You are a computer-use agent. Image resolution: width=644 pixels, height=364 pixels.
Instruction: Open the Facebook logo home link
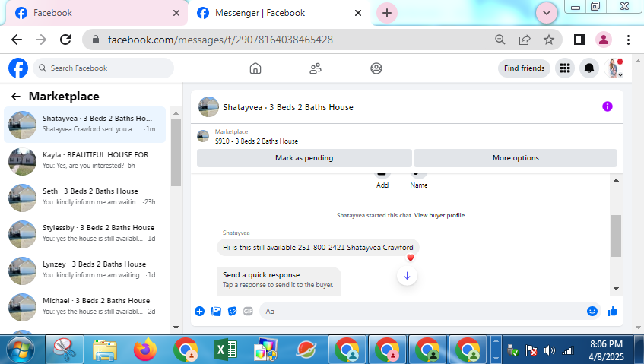coord(18,68)
